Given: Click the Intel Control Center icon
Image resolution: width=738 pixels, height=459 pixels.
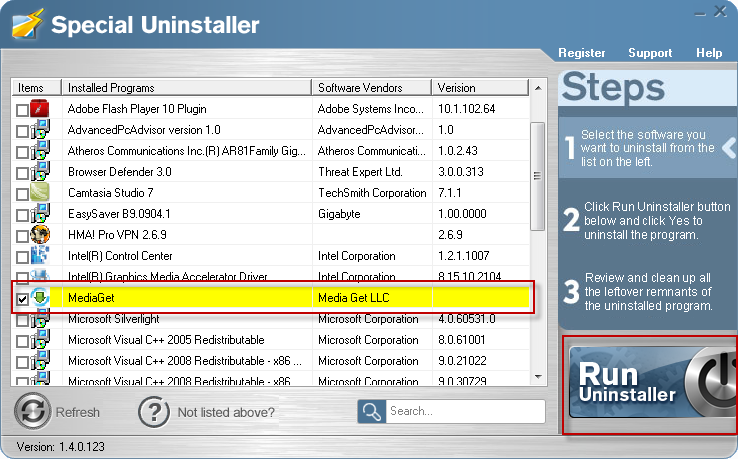Looking at the screenshot, I should 40,256.
